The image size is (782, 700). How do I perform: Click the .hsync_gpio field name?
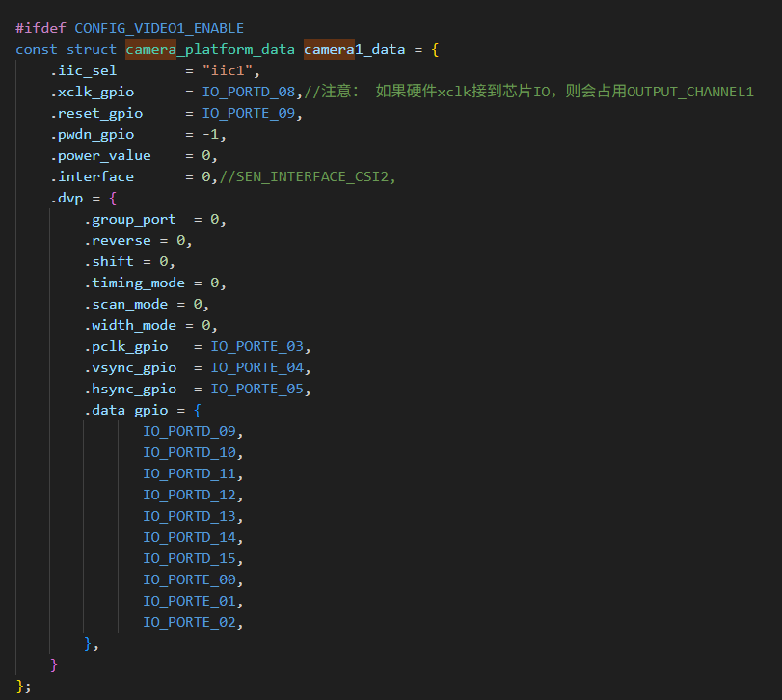pos(129,389)
